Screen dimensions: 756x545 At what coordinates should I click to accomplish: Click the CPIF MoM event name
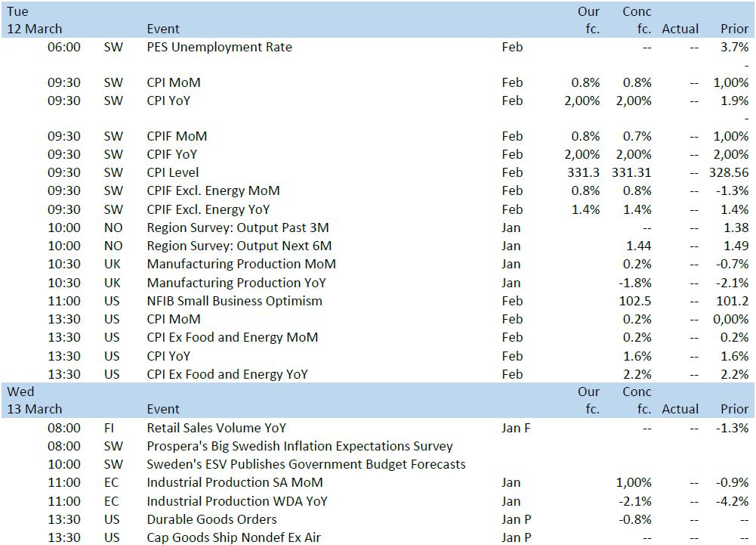(177, 137)
